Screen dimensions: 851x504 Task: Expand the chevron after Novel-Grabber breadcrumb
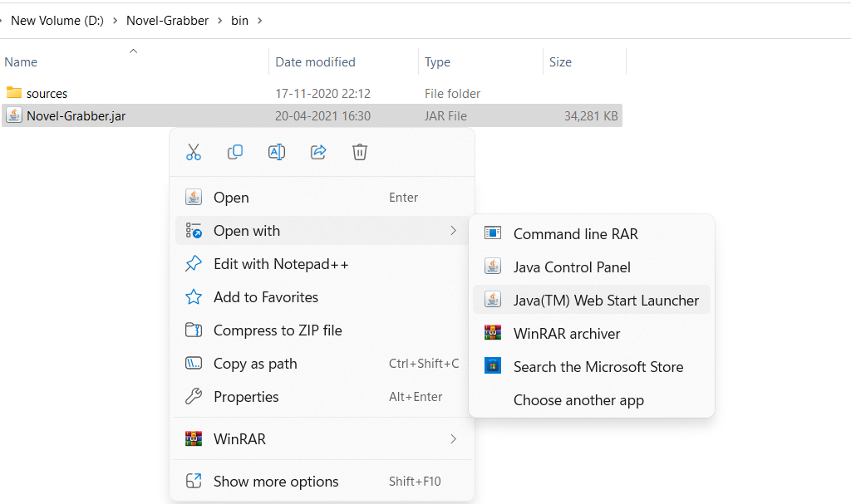tap(219, 21)
